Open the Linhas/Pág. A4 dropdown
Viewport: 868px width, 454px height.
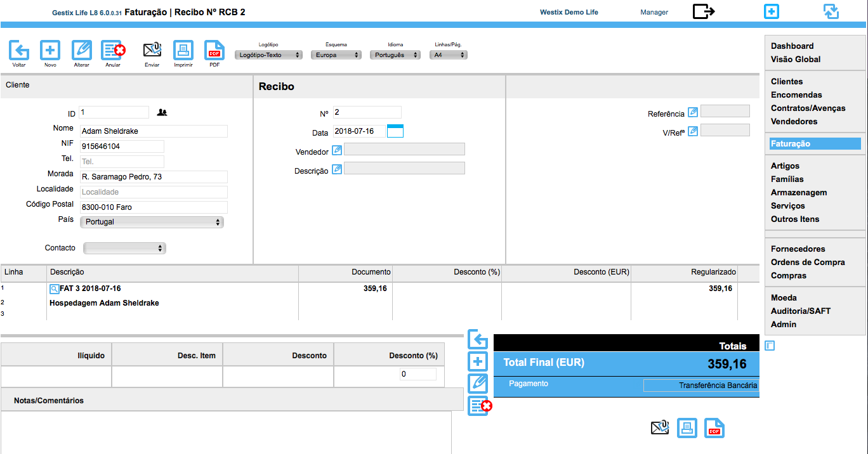[449, 55]
